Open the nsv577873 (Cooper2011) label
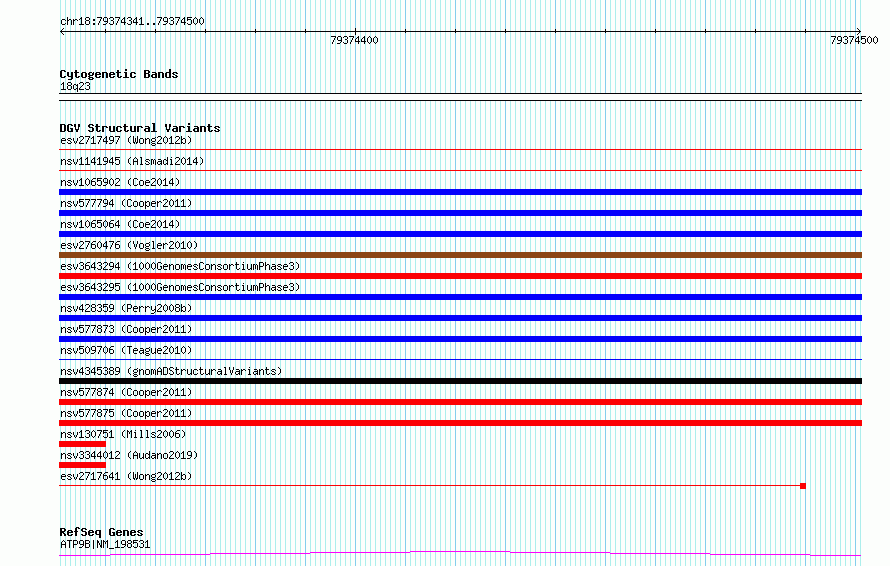The image size is (890, 566). click(126, 329)
